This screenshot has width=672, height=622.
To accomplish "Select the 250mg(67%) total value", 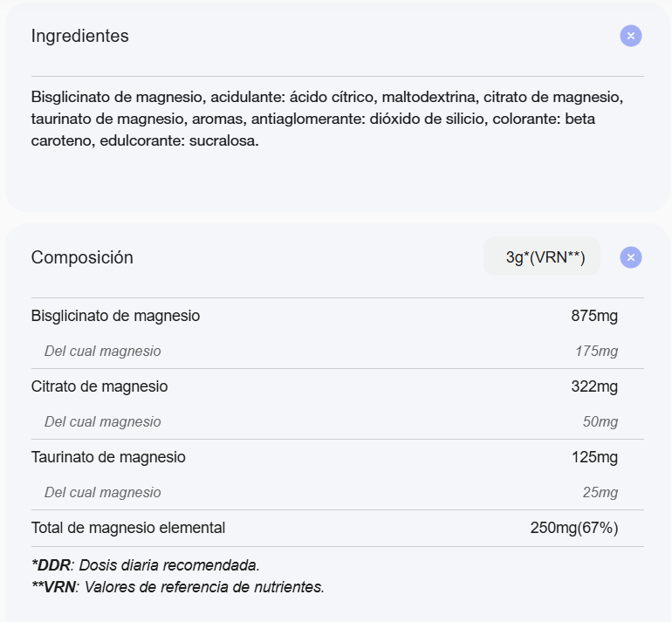I will coord(574,528).
